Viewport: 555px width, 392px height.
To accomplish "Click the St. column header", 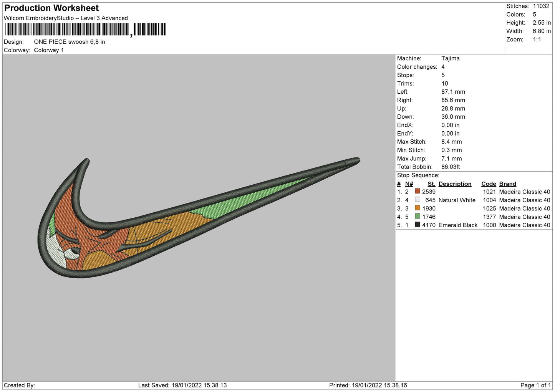I will [x=431, y=184].
